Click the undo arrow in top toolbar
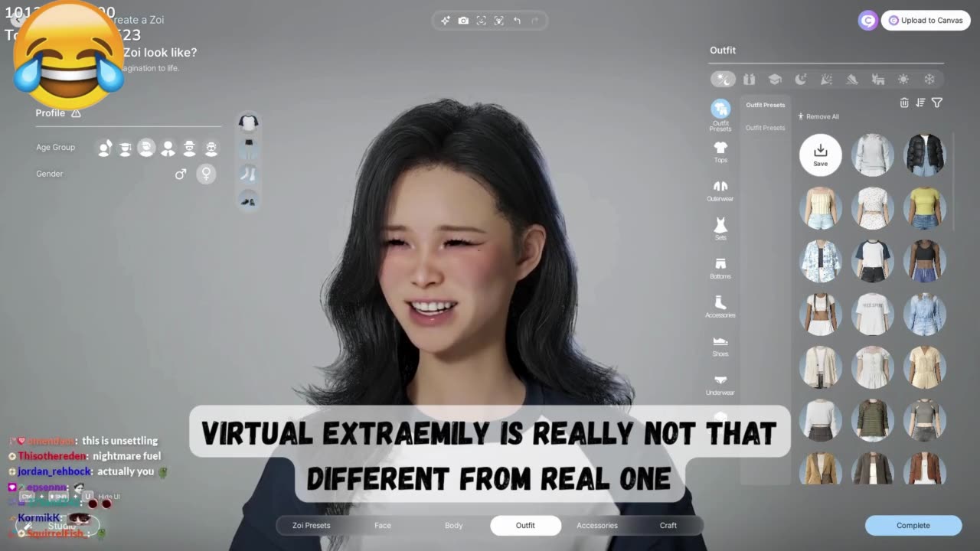The width and height of the screenshot is (980, 551). pos(517,21)
